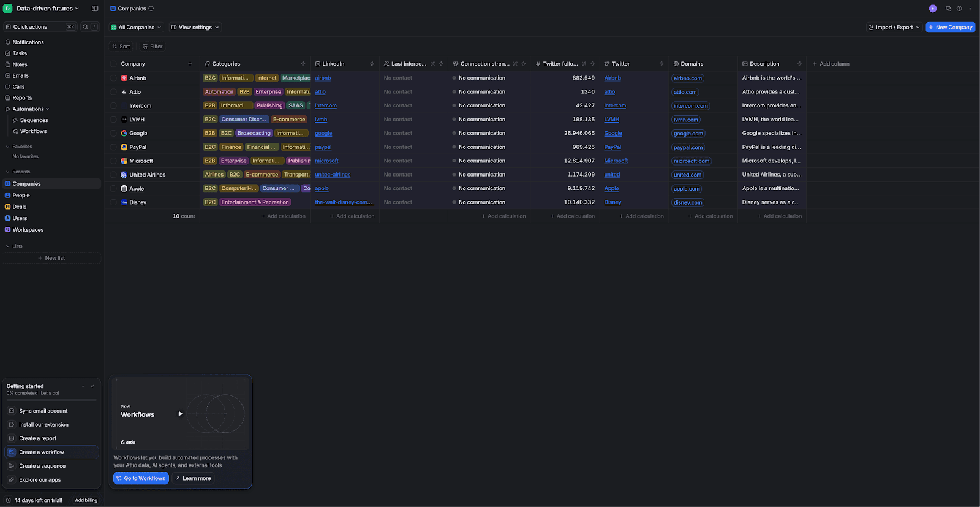Click the Go to Workflows button
The image size is (980, 507).
click(141, 478)
